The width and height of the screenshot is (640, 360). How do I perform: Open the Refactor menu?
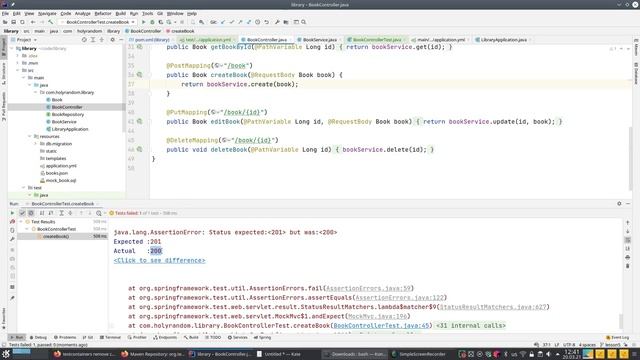103,13
